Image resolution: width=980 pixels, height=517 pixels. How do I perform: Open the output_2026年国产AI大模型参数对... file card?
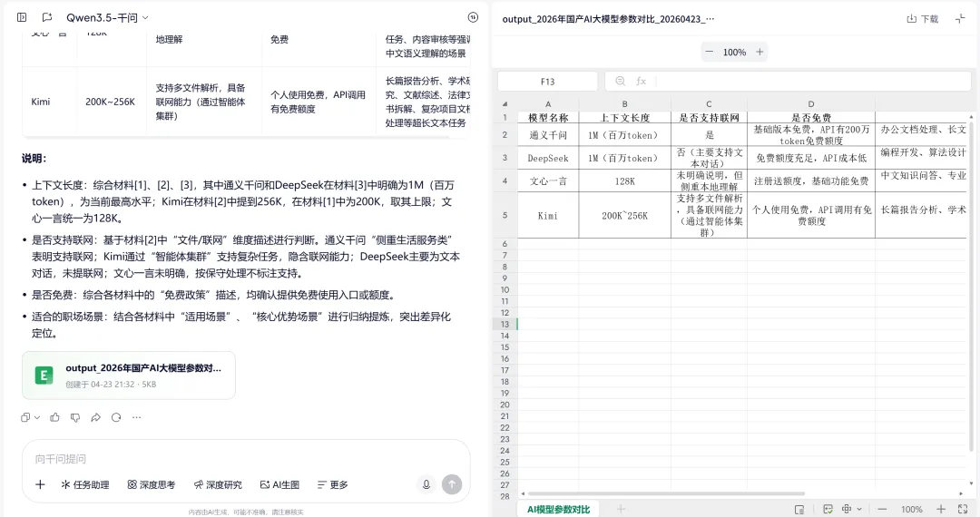(x=129, y=376)
